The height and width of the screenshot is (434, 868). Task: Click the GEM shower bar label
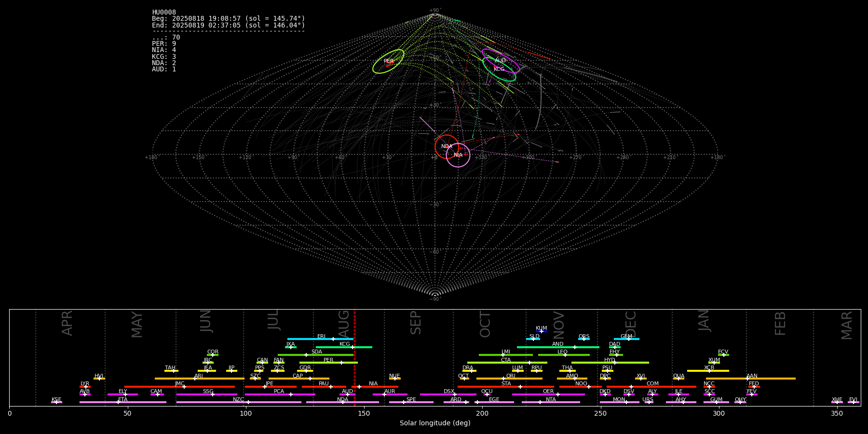(x=626, y=337)
